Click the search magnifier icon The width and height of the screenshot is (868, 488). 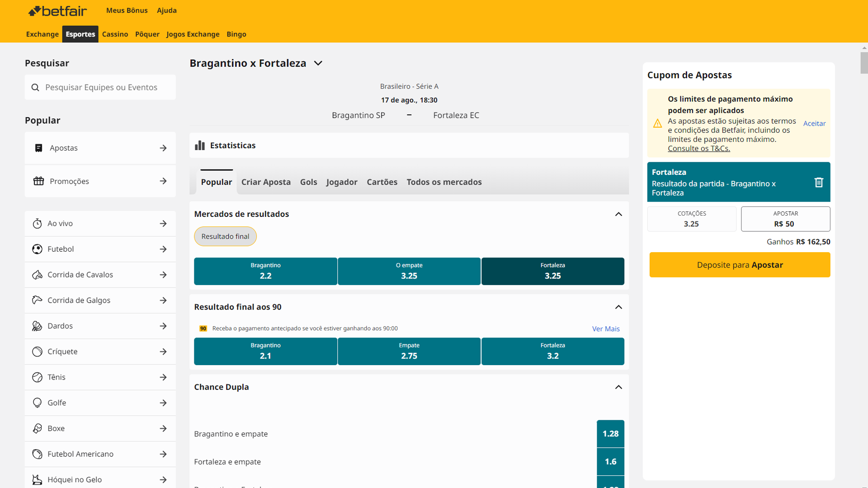[35, 87]
